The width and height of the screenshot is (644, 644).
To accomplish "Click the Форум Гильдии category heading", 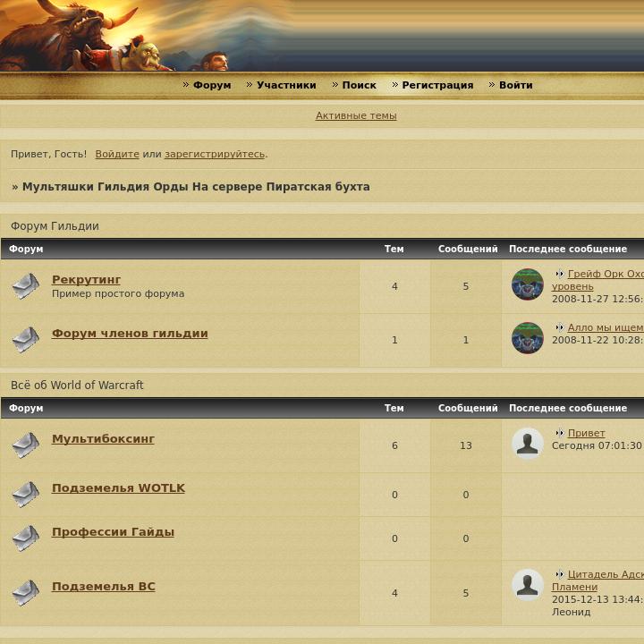I will [55, 226].
